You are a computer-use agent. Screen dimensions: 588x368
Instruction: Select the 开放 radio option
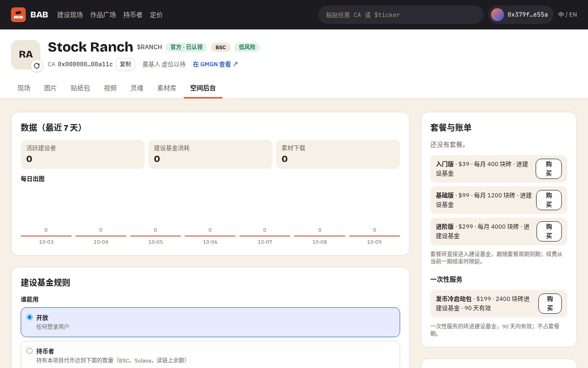(29, 317)
